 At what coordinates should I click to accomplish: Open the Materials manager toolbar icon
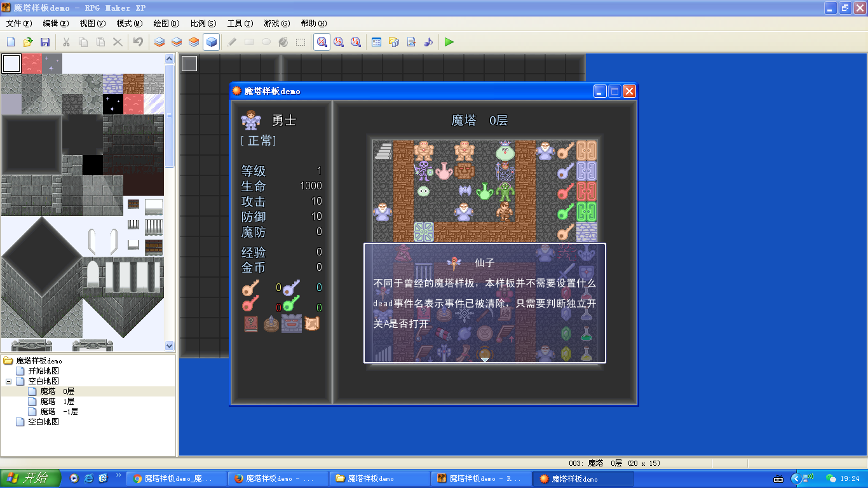click(x=394, y=42)
